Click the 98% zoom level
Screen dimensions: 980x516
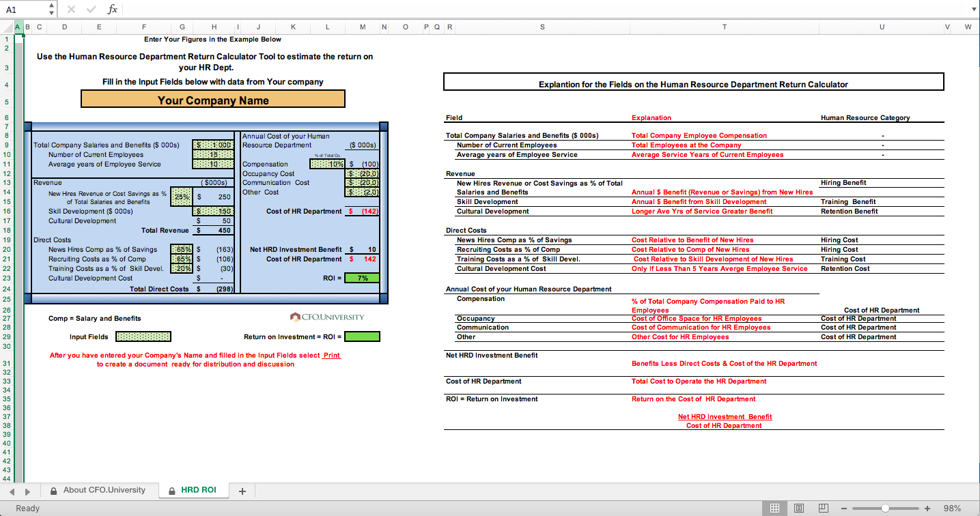pos(952,508)
